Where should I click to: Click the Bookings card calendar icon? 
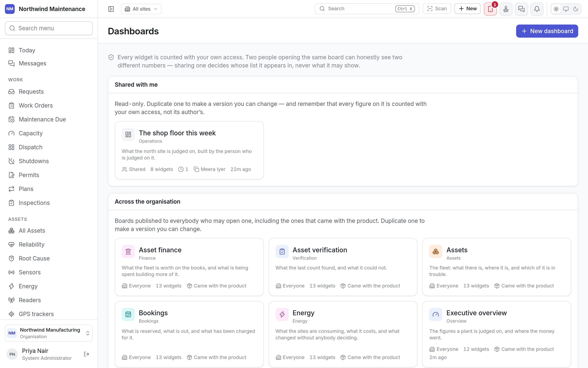tap(128, 314)
